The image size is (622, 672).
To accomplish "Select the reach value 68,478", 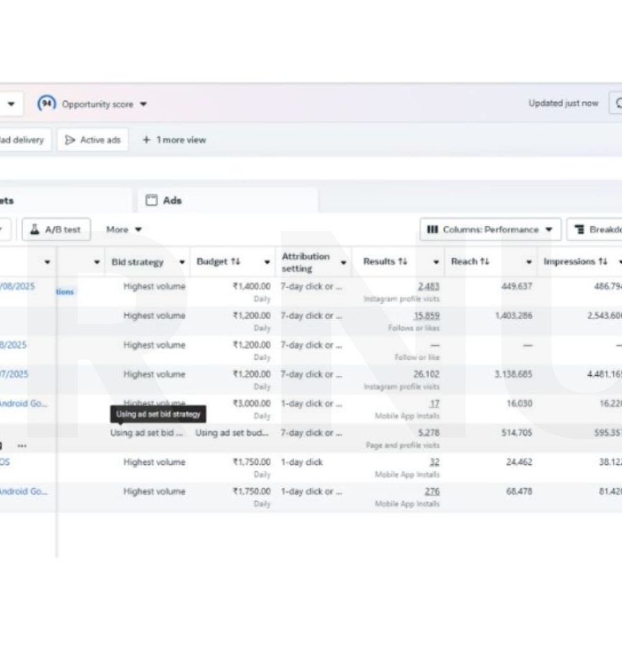I will (x=519, y=492).
